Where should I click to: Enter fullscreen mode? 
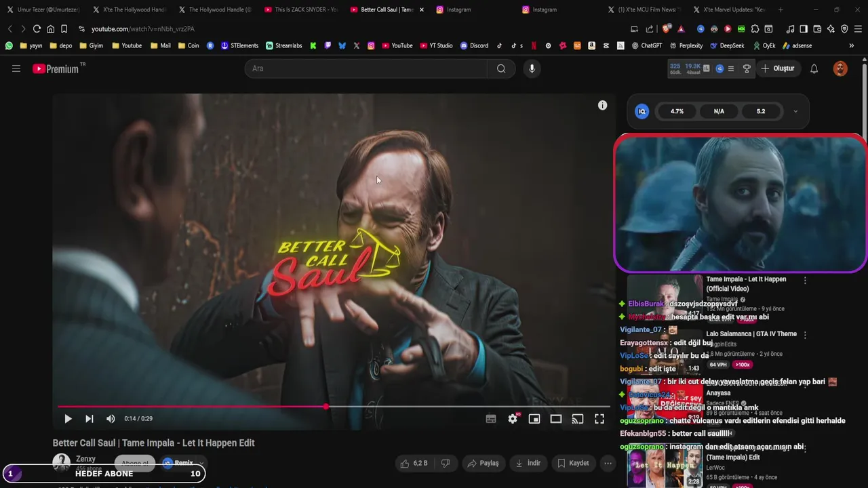[x=599, y=419]
